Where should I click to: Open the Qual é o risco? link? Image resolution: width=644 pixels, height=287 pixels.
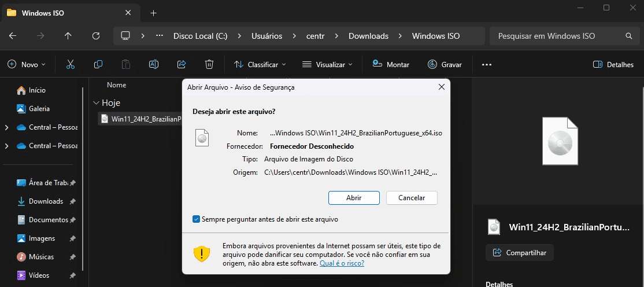[342, 263]
